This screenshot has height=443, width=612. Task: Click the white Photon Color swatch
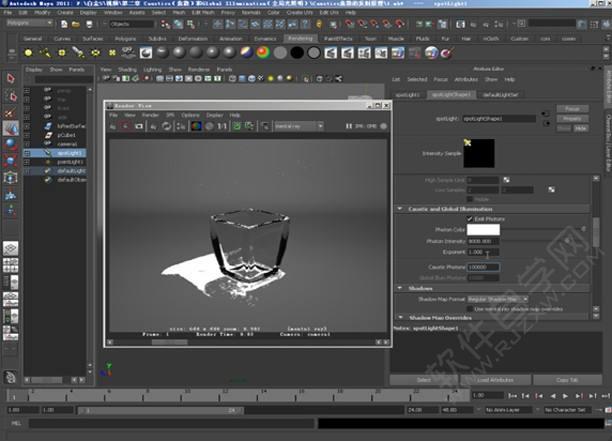click(483, 230)
